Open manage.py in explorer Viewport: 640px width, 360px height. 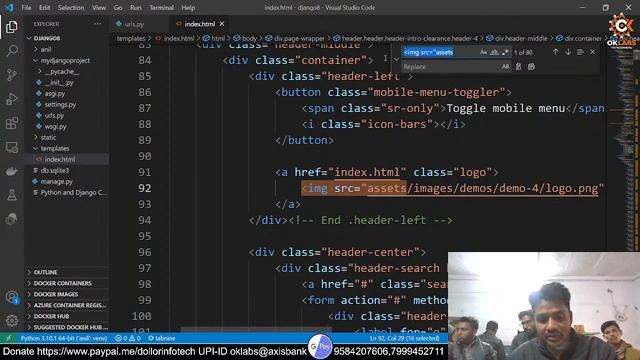57,182
